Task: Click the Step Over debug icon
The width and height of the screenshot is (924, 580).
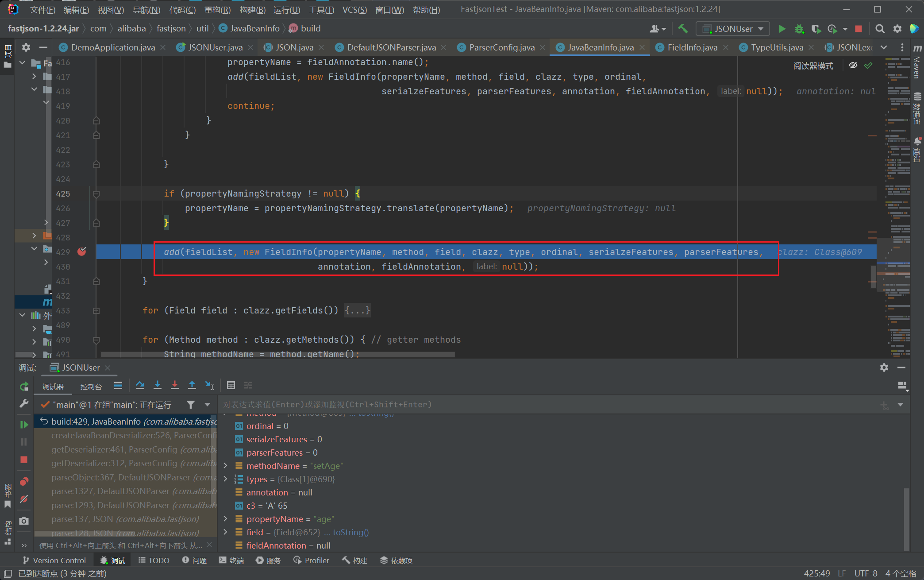Action: point(140,385)
